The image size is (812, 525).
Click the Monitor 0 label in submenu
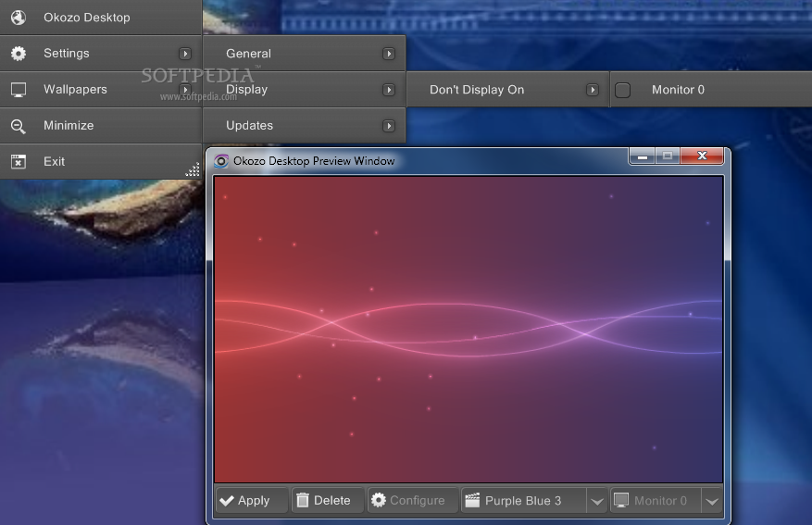678,90
